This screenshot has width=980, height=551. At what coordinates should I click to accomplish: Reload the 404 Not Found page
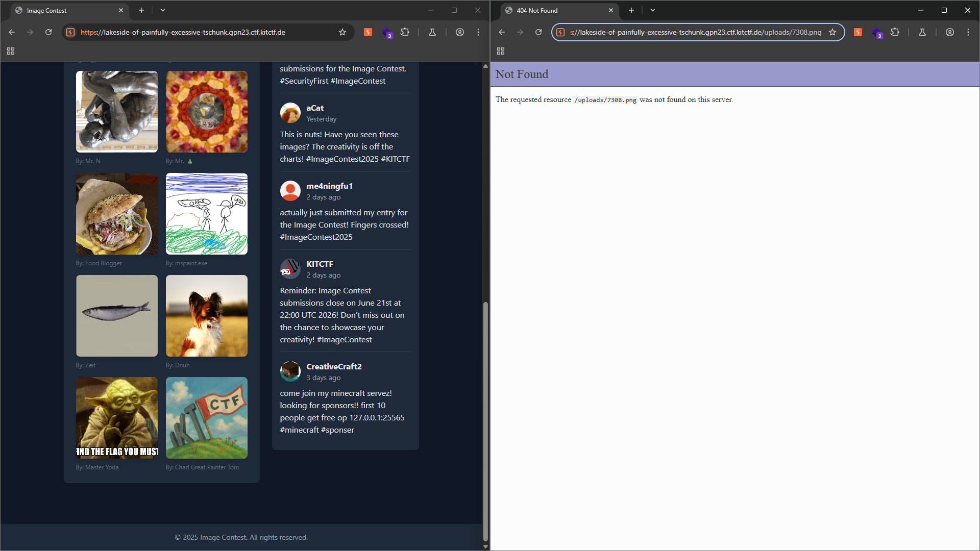click(x=538, y=32)
